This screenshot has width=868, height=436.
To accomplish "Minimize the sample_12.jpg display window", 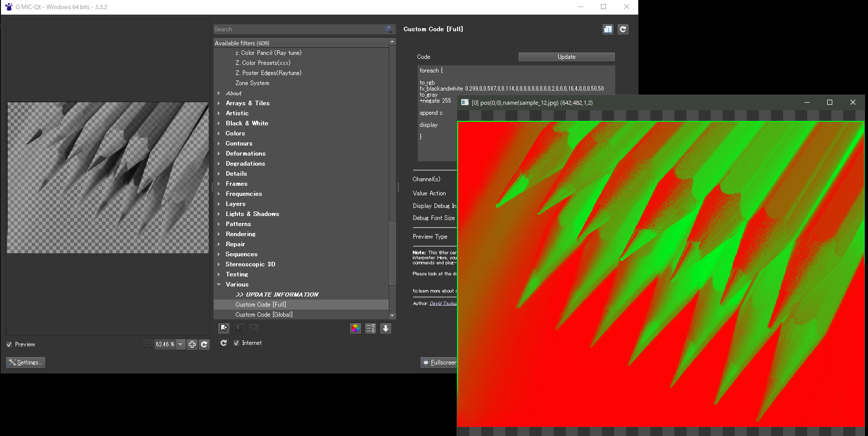I will coord(807,102).
